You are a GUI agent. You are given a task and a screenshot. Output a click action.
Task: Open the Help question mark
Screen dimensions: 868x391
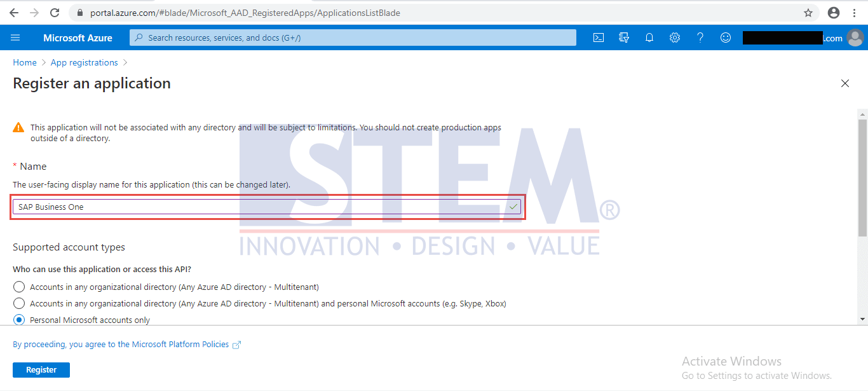coord(700,38)
